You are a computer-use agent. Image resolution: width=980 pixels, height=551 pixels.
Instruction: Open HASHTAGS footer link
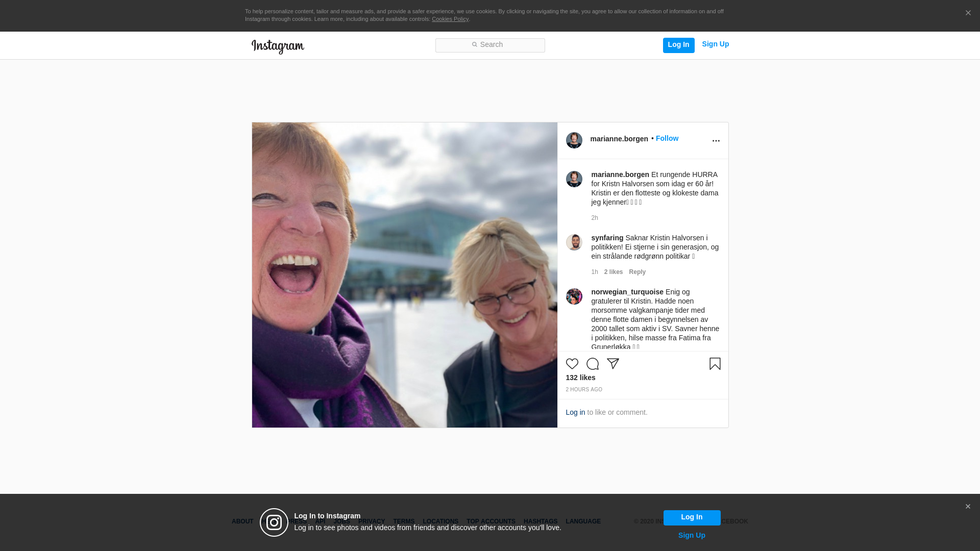(x=541, y=521)
